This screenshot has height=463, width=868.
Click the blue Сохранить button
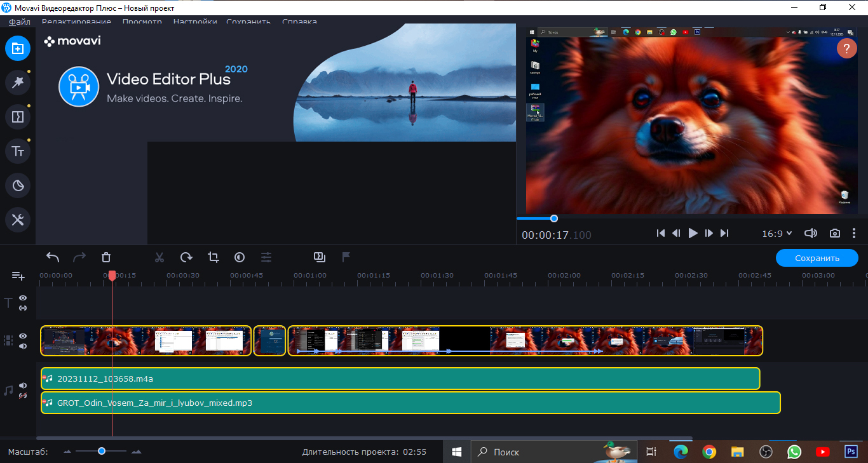pyautogui.click(x=817, y=258)
